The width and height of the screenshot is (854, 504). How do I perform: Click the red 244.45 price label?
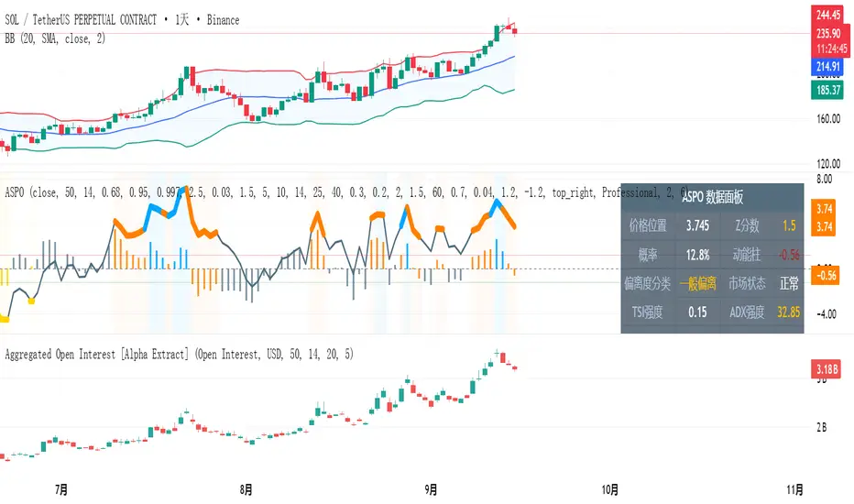[x=827, y=16]
